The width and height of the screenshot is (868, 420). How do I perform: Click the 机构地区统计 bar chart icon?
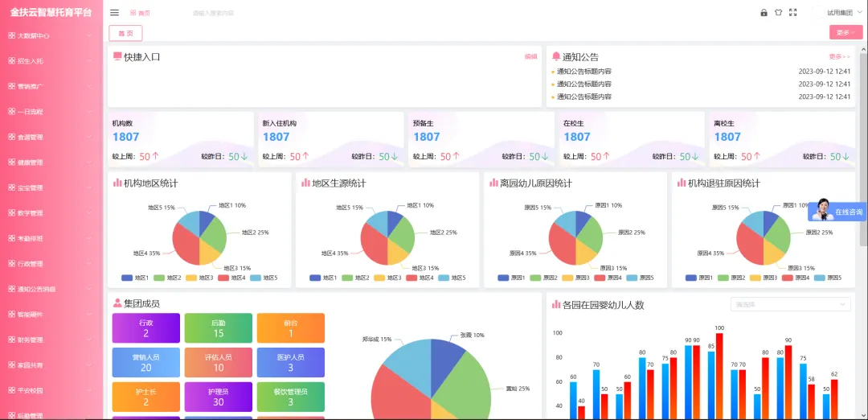point(117,183)
